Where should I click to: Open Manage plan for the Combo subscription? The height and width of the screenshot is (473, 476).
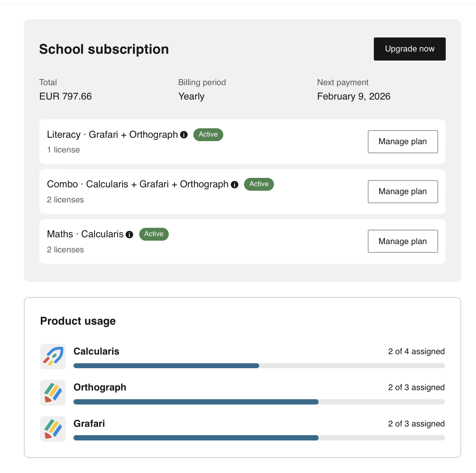(x=403, y=191)
